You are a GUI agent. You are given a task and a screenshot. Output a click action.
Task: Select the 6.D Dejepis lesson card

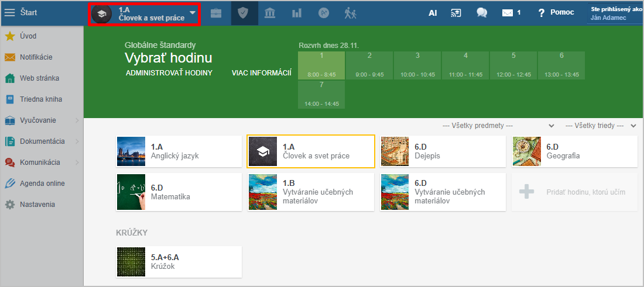click(x=443, y=151)
